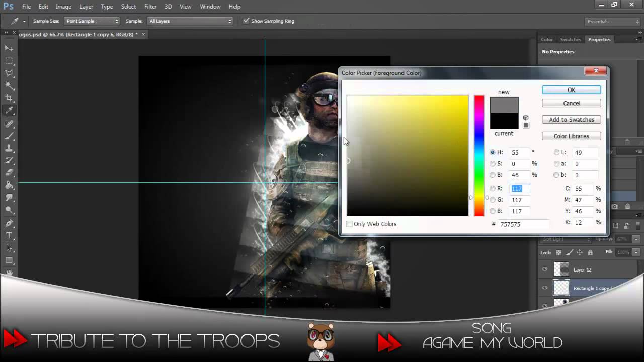The image size is (644, 362).
Task: Click lock position icon in Layers
Action: 580,252
